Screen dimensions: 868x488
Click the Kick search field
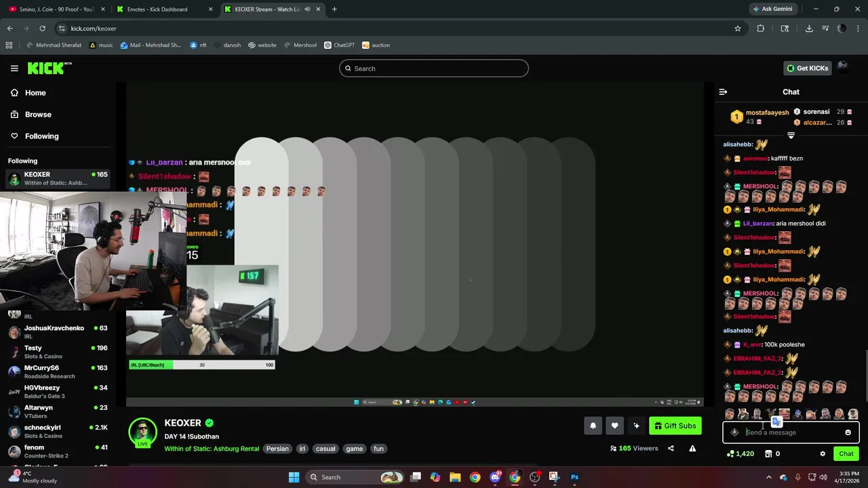434,68
